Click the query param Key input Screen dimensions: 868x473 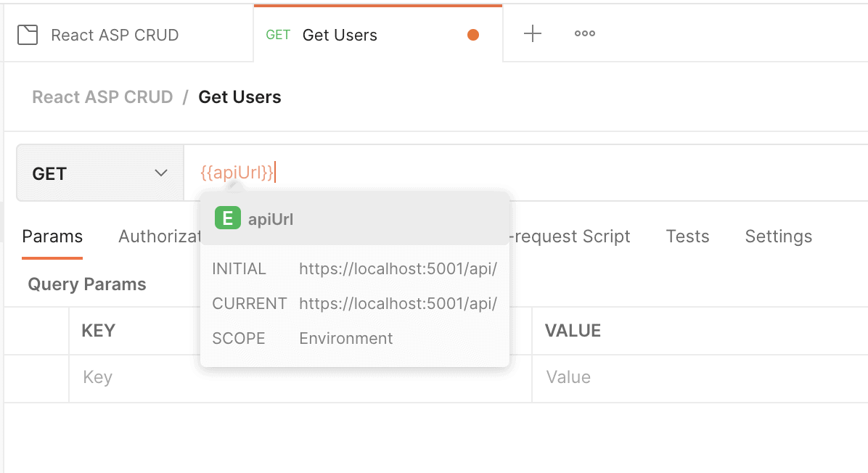[300, 377]
